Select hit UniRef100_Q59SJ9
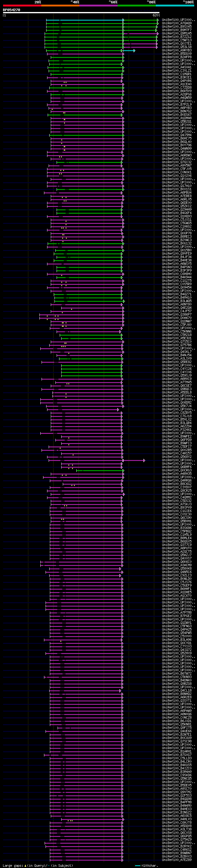197x868 pixels. coord(177,375)
